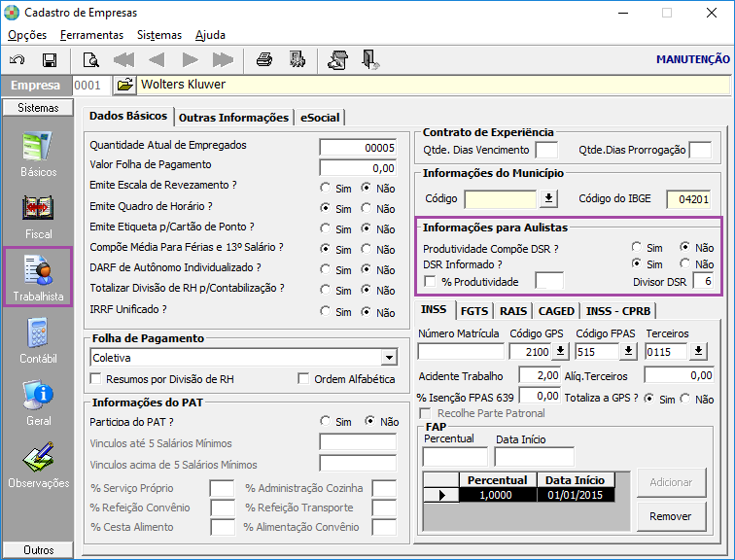Check the % Produtividade checkbox
Viewport: 735px width, 560px height.
point(430,281)
